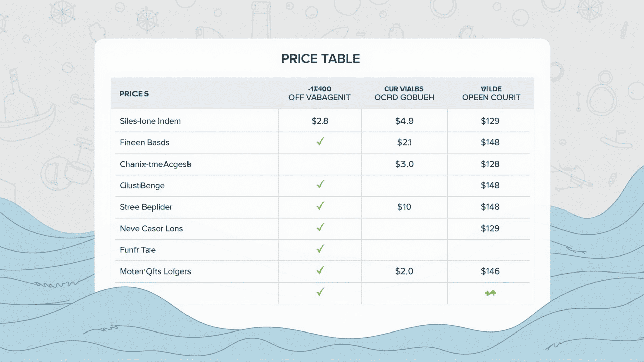Select the checkmark beside Neve Casor Lons
The image size is (644, 362).
(x=320, y=227)
